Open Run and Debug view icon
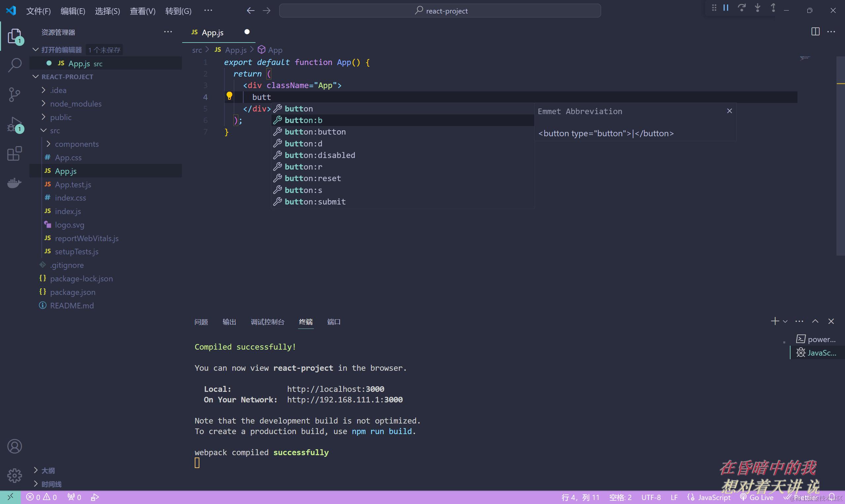Image resolution: width=845 pixels, height=504 pixels. 15,124
